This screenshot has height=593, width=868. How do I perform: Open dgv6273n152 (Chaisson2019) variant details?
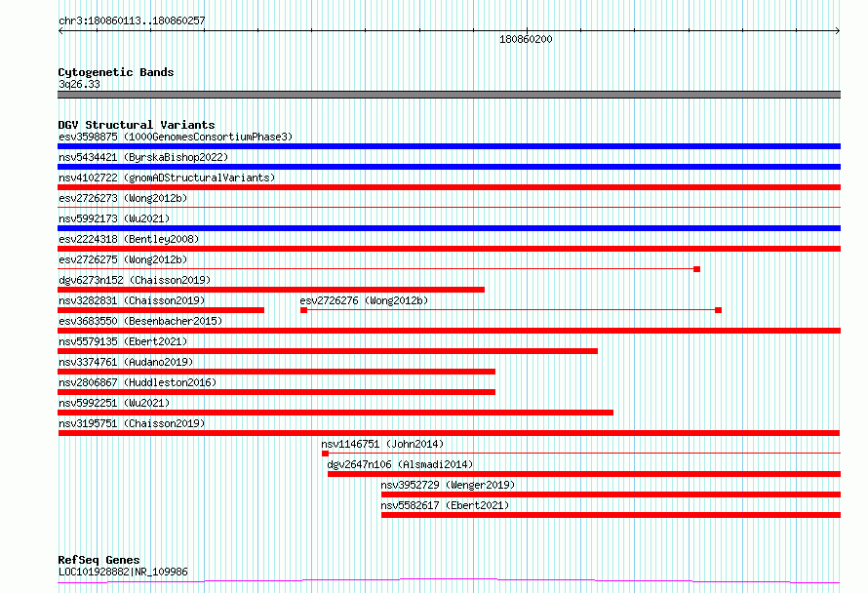135,280
